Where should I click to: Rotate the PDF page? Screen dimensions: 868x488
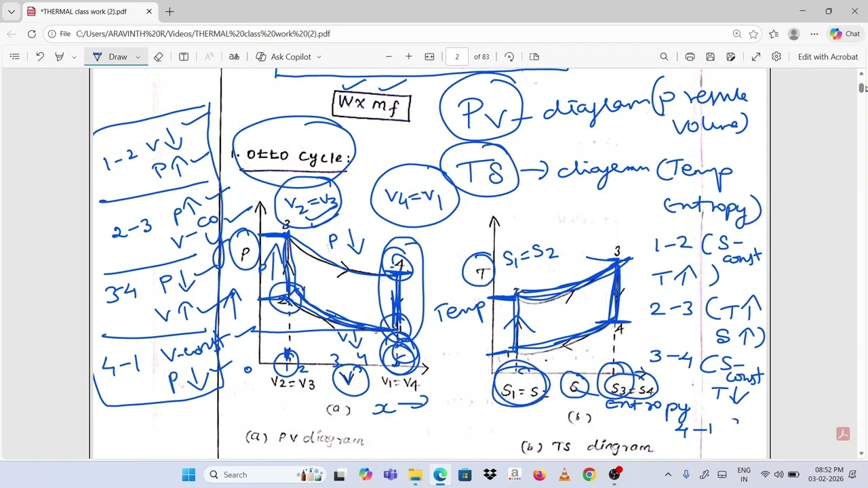point(509,57)
